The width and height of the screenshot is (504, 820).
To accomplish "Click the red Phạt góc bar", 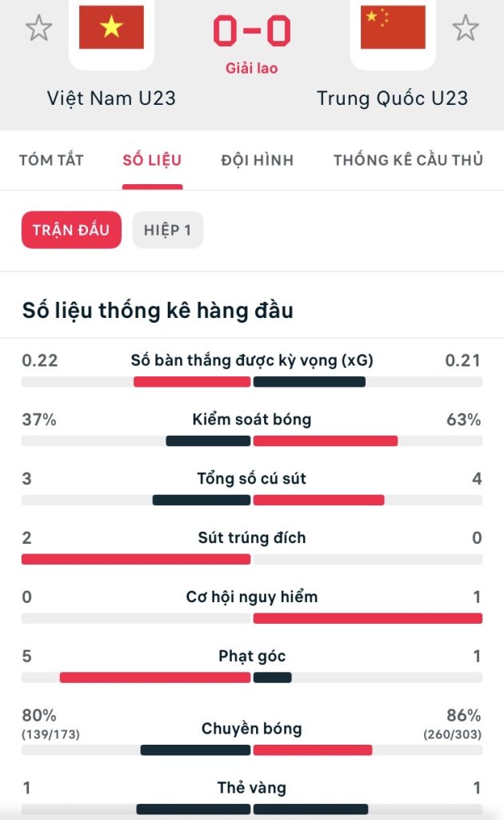I will coord(155,677).
